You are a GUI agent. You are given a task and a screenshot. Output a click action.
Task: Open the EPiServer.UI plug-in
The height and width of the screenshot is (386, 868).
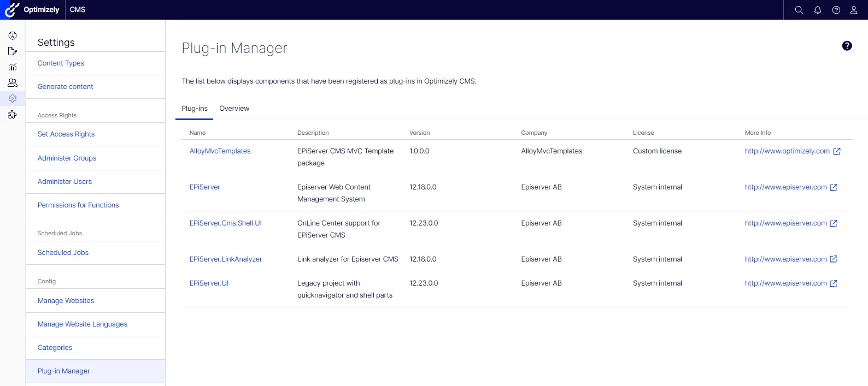point(209,283)
